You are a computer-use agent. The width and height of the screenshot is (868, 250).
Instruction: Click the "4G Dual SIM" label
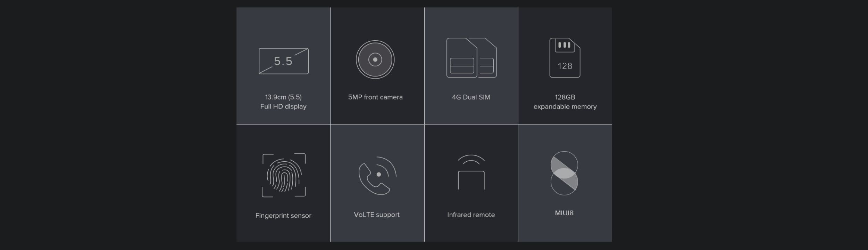(471, 97)
